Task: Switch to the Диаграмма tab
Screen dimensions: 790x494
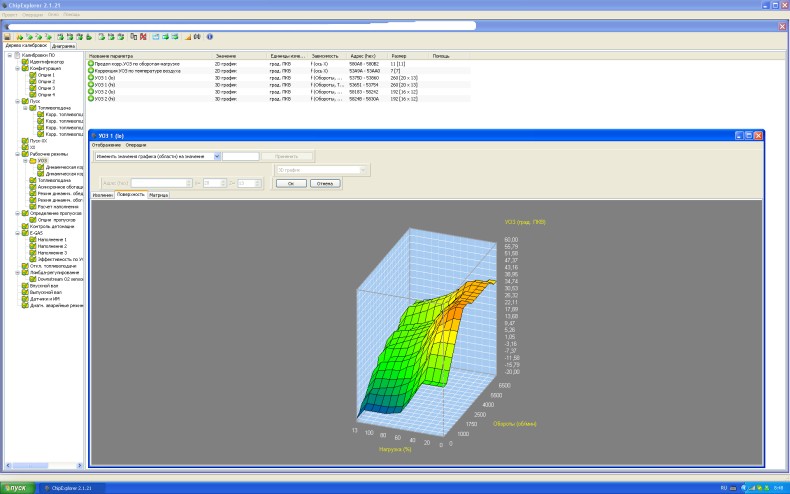Action: click(x=63, y=46)
